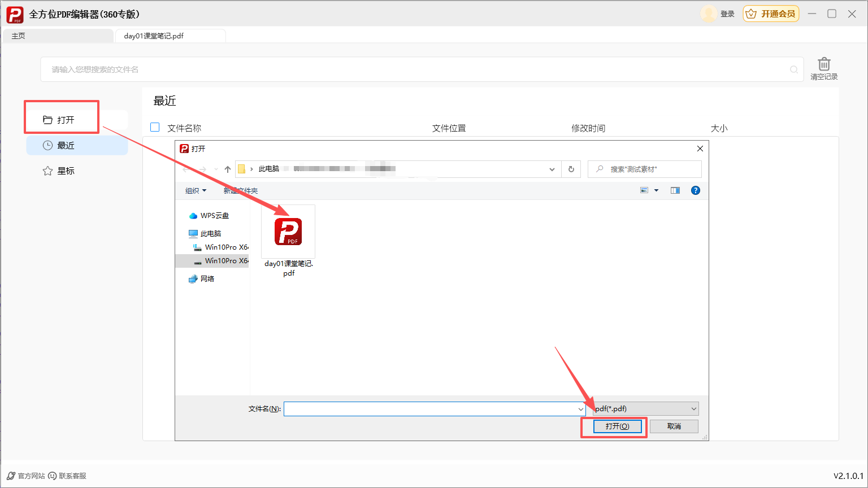Click the 取消 cancel button

pos(674,426)
